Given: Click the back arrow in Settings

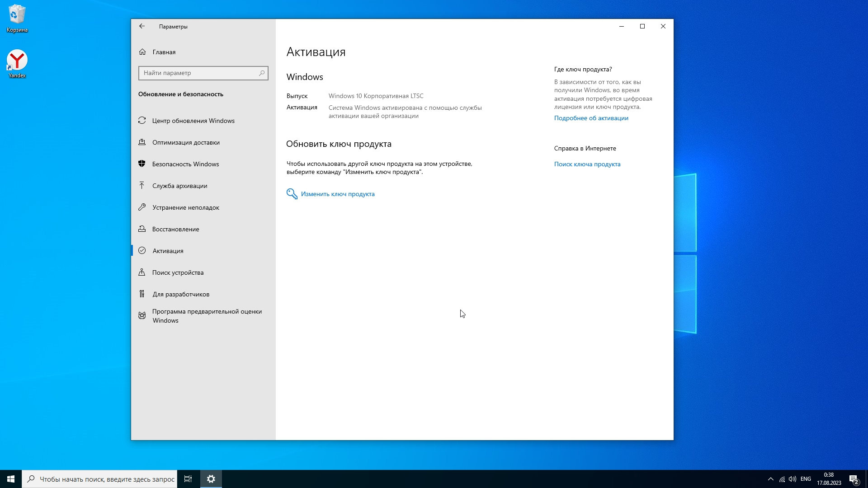Looking at the screenshot, I should tap(142, 26).
